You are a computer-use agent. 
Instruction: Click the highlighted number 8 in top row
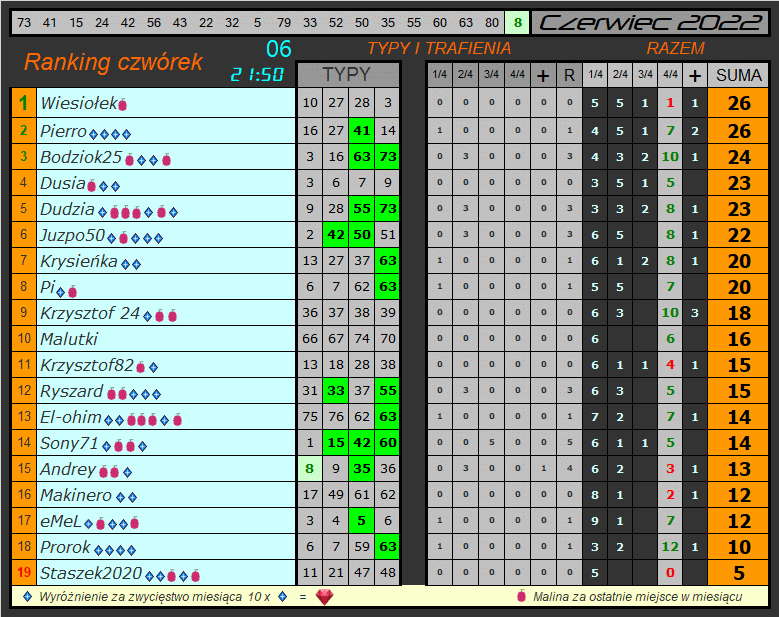click(518, 23)
